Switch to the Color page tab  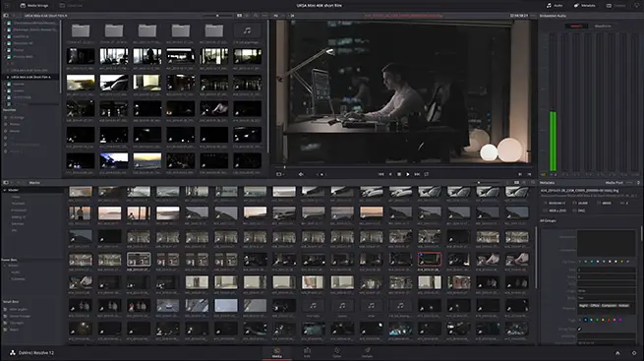(x=337, y=352)
